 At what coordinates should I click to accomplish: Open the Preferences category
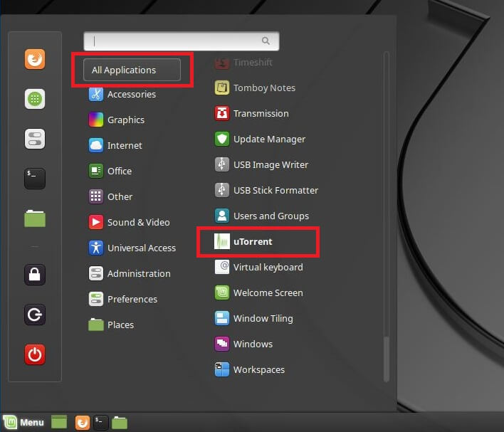(x=123, y=299)
